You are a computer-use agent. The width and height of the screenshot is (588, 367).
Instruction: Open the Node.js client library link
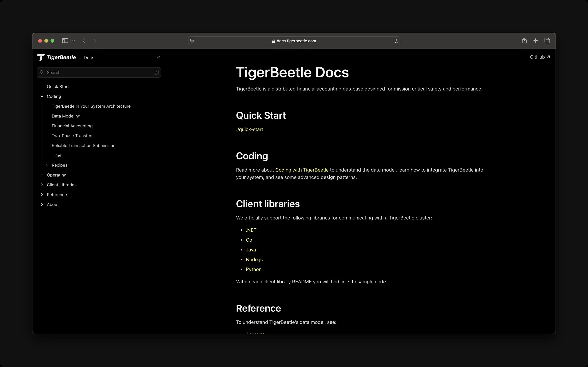[254, 259]
